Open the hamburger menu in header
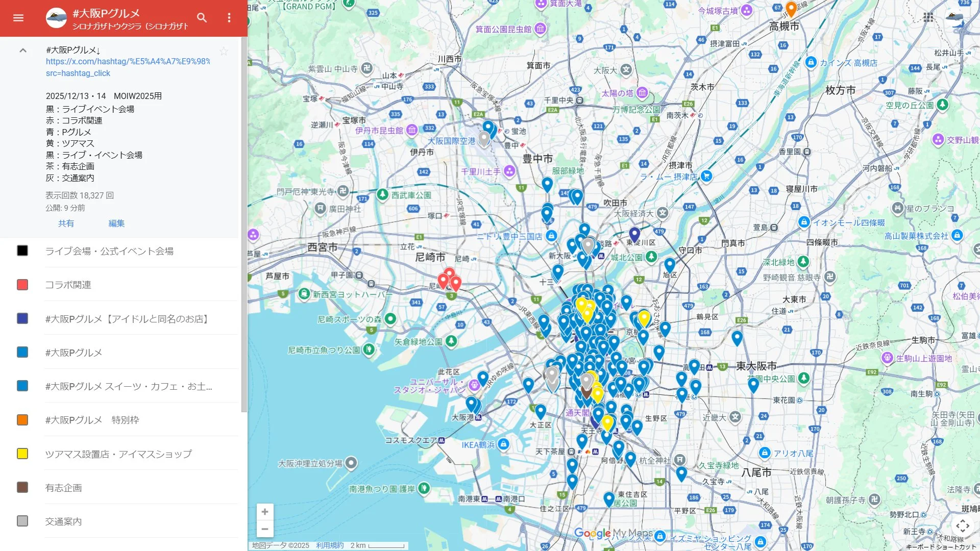Screen dimensions: 980x551 coord(18,18)
